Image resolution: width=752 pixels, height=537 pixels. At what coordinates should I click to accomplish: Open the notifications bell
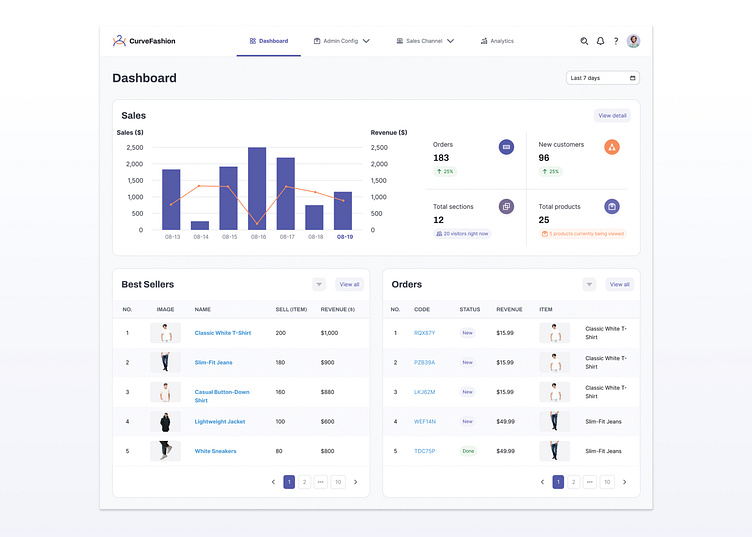600,41
